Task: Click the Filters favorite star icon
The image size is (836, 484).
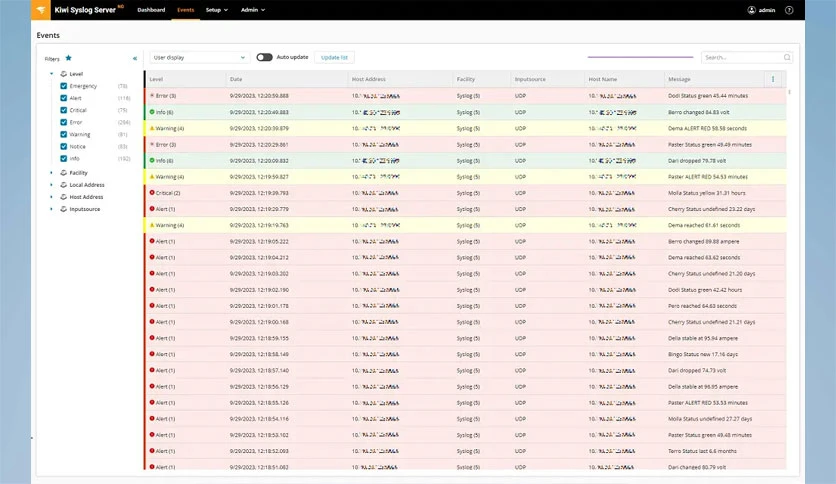Action: [68, 58]
